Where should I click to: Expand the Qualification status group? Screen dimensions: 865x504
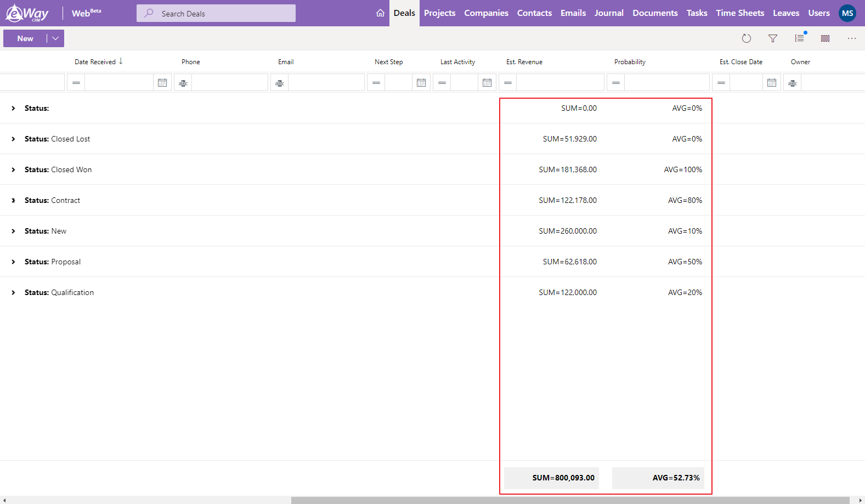(13, 293)
